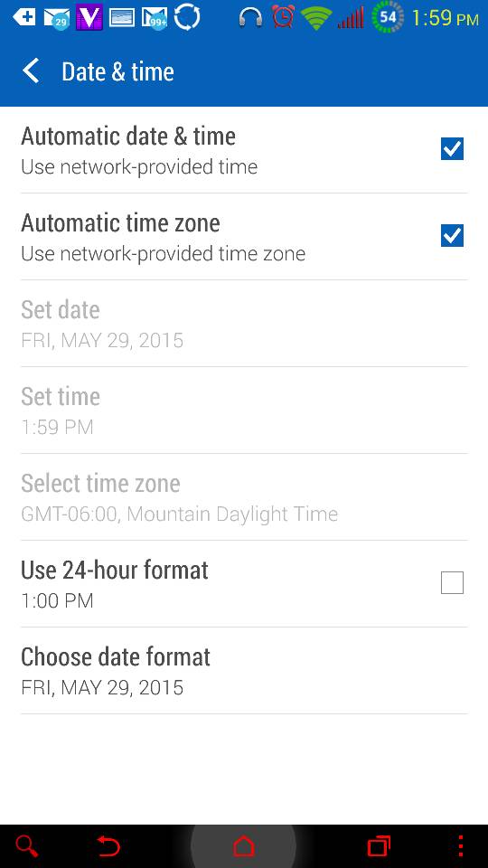Tap the Date & time header title
The height and width of the screenshot is (868, 488).
click(x=117, y=72)
